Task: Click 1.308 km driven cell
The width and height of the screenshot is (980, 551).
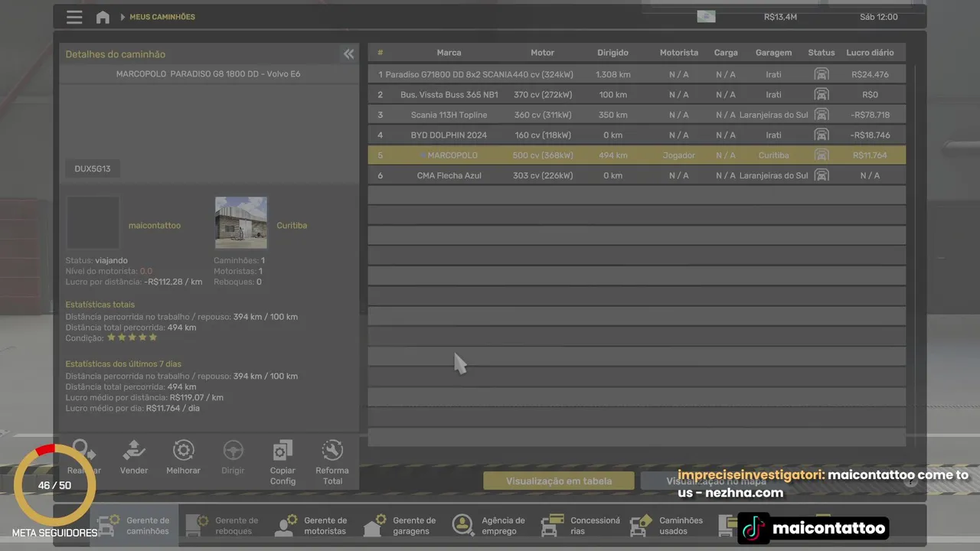Action: click(x=612, y=75)
